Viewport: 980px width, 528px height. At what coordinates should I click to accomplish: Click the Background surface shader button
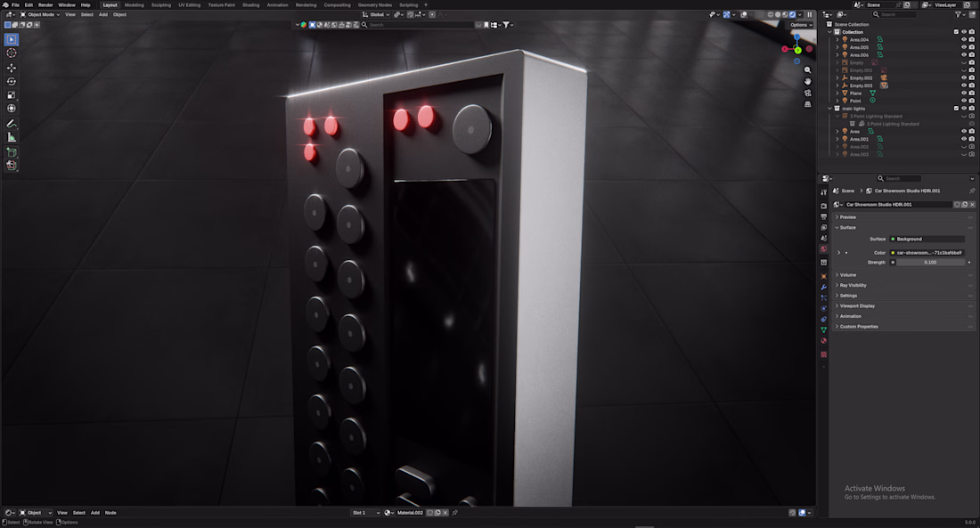point(927,239)
